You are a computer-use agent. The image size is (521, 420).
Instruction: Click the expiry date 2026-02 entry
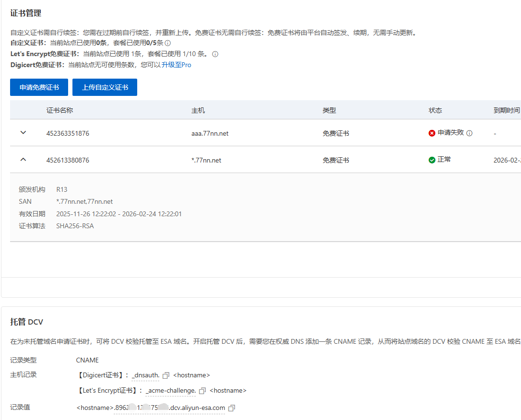pos(506,160)
